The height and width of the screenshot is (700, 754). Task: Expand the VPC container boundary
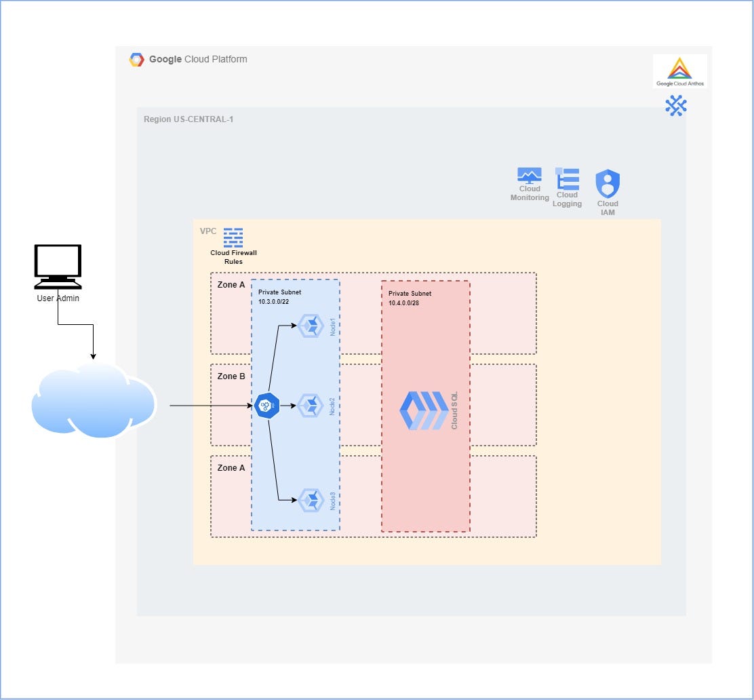(207, 231)
